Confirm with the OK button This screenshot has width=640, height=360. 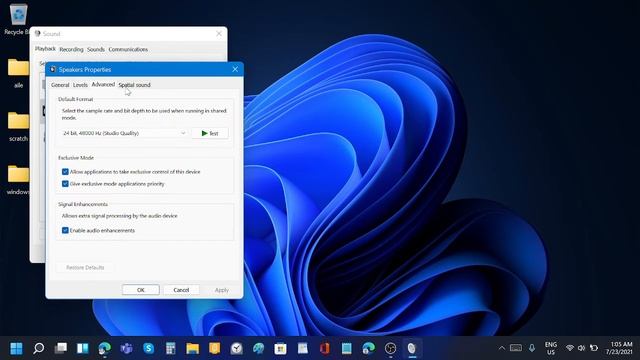click(x=140, y=290)
